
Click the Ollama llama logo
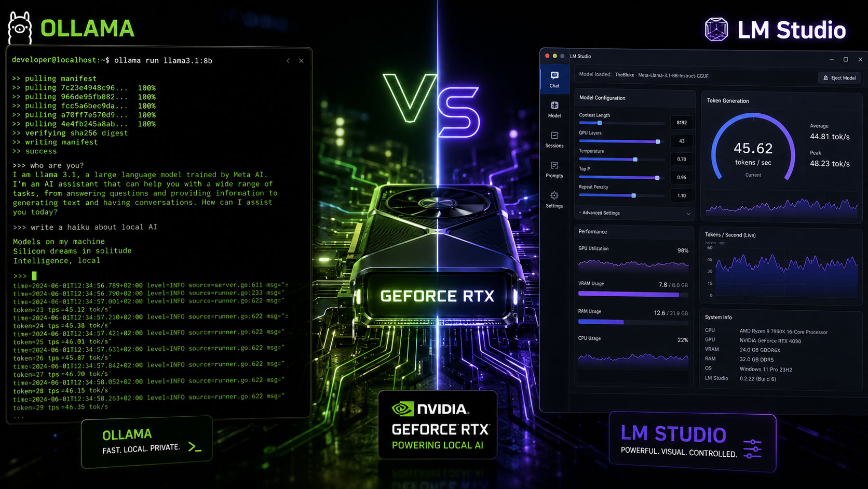20,29
